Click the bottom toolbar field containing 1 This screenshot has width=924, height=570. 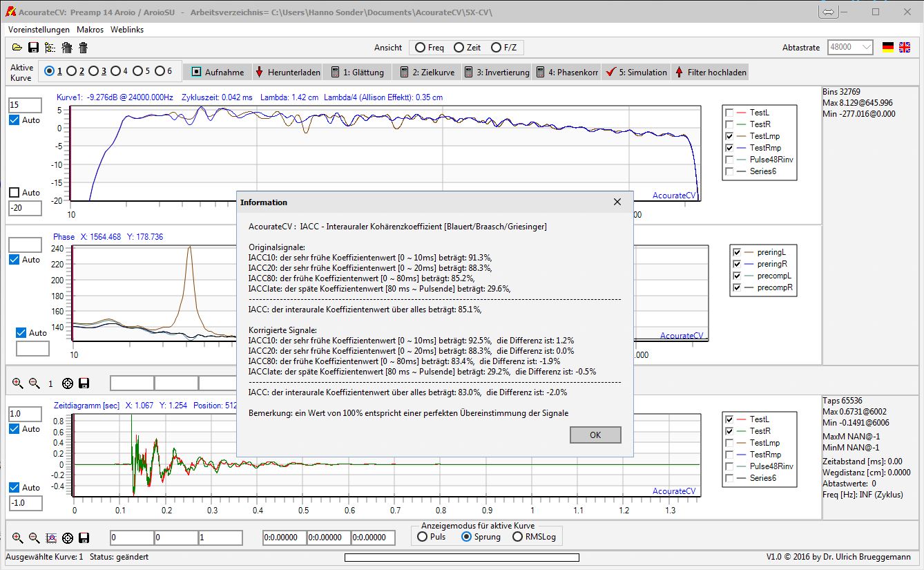coord(220,538)
